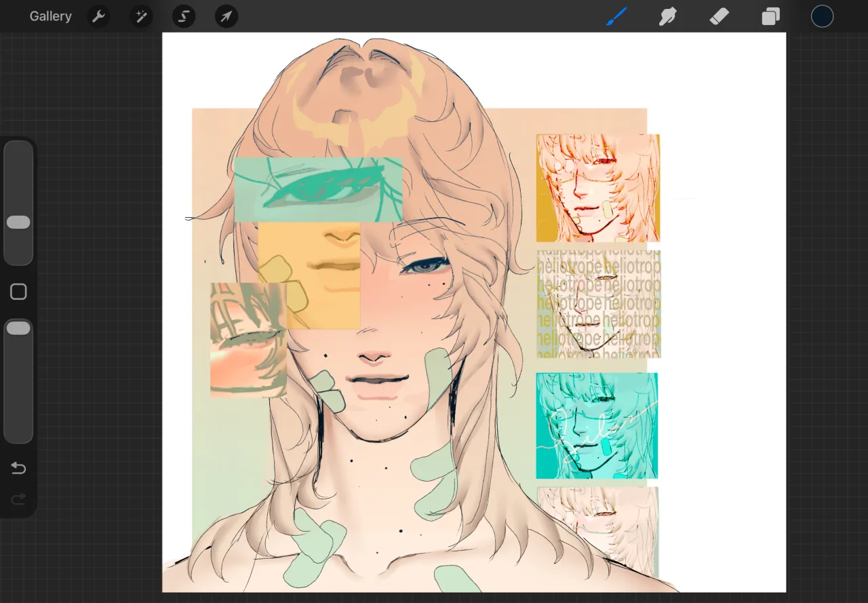
Task: Select the Paint brush tool
Action: (x=616, y=16)
